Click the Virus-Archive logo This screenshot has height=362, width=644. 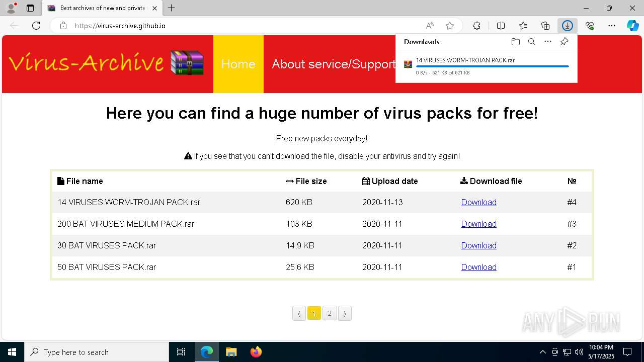(x=106, y=63)
